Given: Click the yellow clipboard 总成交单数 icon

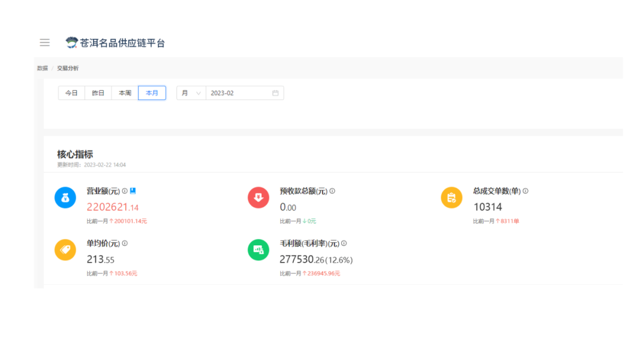Looking at the screenshot, I should [x=451, y=197].
